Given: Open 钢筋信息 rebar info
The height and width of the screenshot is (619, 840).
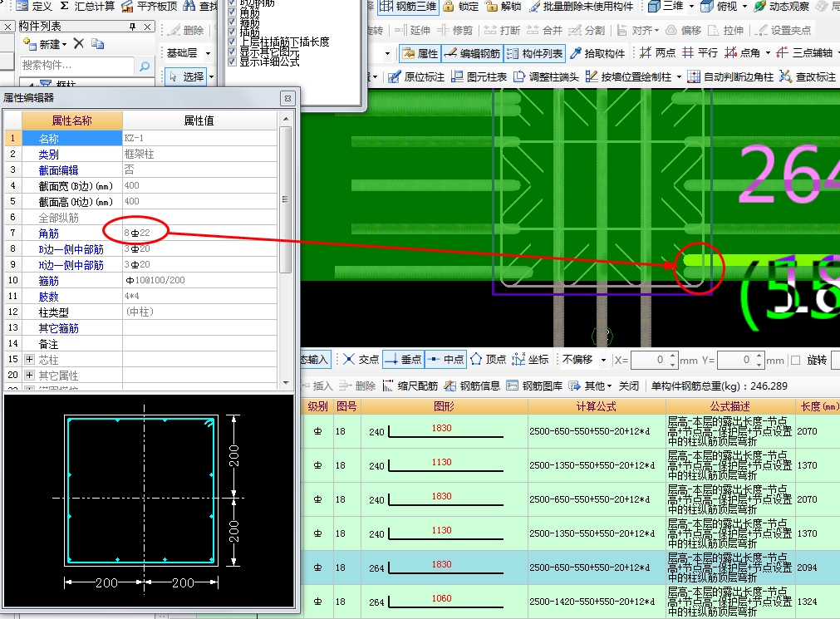Looking at the screenshot, I should point(473,386).
